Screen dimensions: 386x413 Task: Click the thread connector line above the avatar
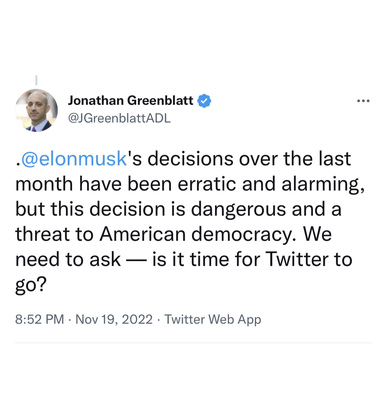coord(36,80)
